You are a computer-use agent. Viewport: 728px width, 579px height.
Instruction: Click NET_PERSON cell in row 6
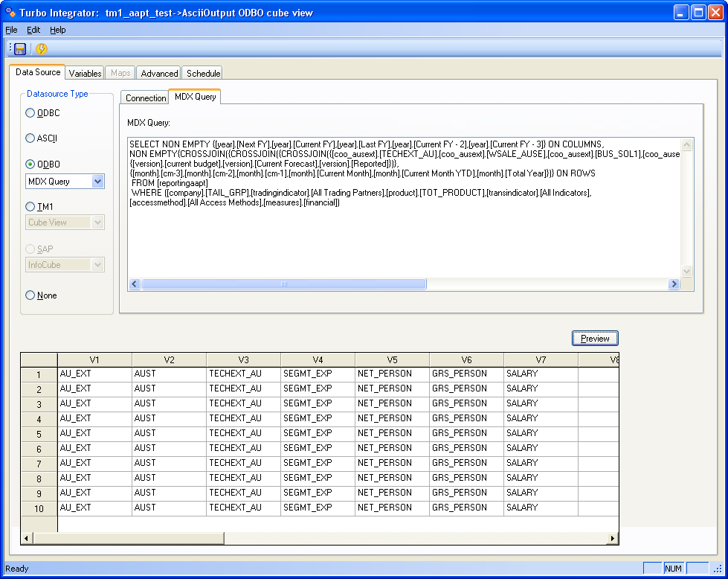pos(393,448)
